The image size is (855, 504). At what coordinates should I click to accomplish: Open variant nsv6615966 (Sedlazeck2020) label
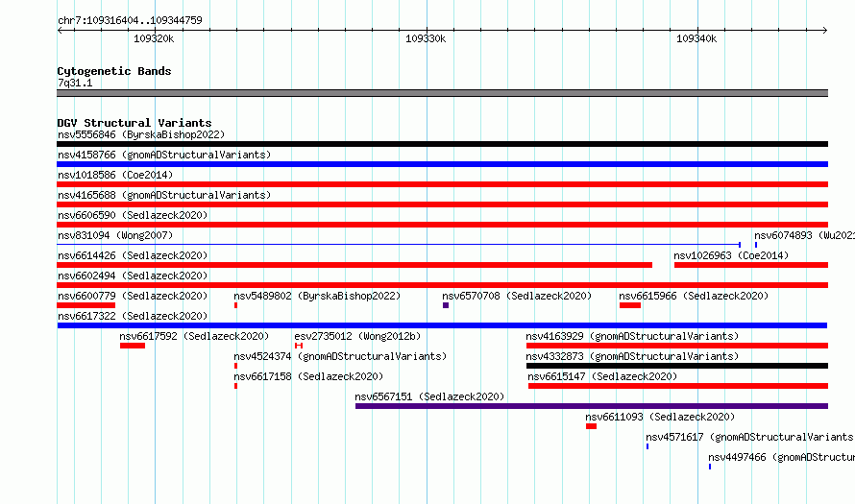(694, 296)
